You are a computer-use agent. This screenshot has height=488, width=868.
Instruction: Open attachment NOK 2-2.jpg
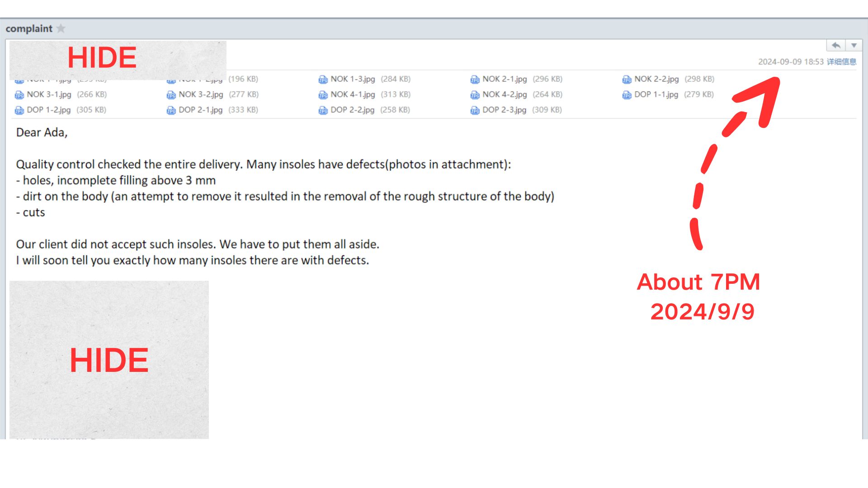tap(656, 79)
